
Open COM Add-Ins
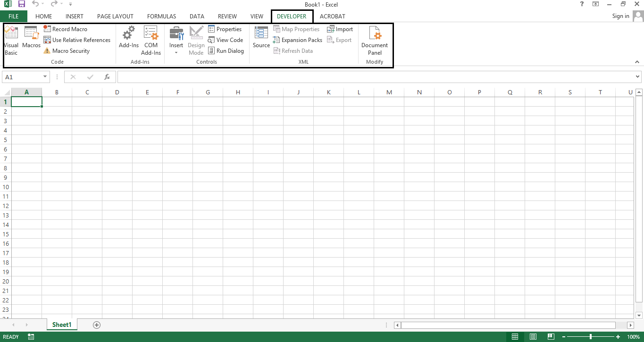click(x=151, y=40)
